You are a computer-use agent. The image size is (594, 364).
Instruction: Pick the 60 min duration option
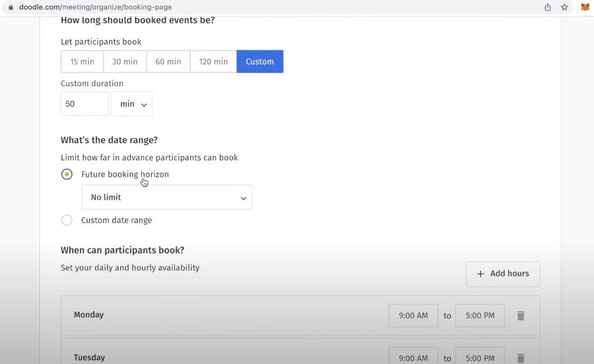[x=168, y=62]
